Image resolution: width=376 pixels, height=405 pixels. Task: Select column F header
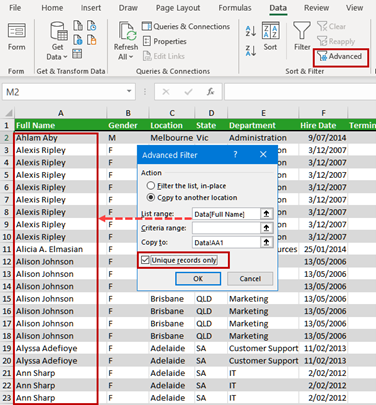point(323,113)
